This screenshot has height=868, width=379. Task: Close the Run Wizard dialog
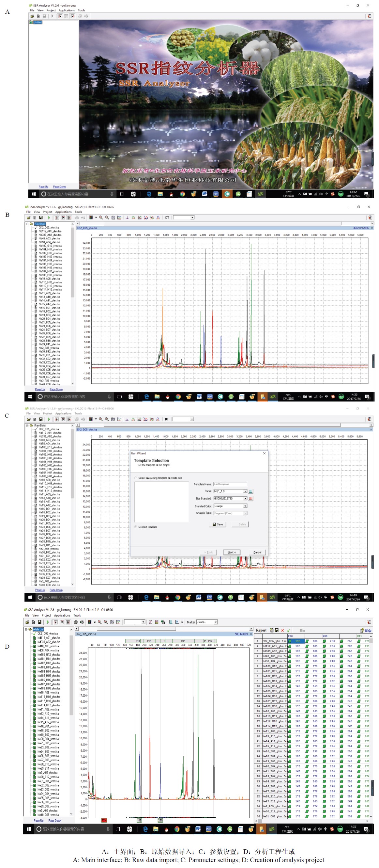[264, 453]
